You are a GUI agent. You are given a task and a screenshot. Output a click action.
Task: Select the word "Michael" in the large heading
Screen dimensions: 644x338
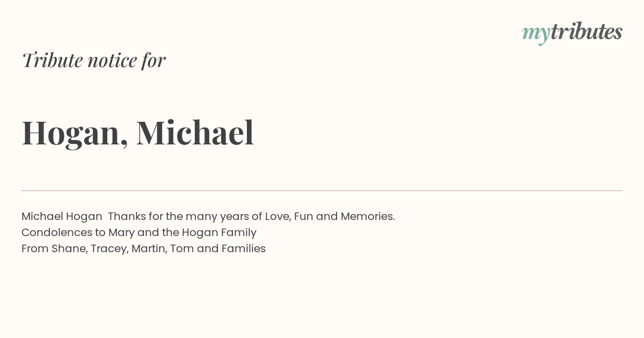click(195, 132)
